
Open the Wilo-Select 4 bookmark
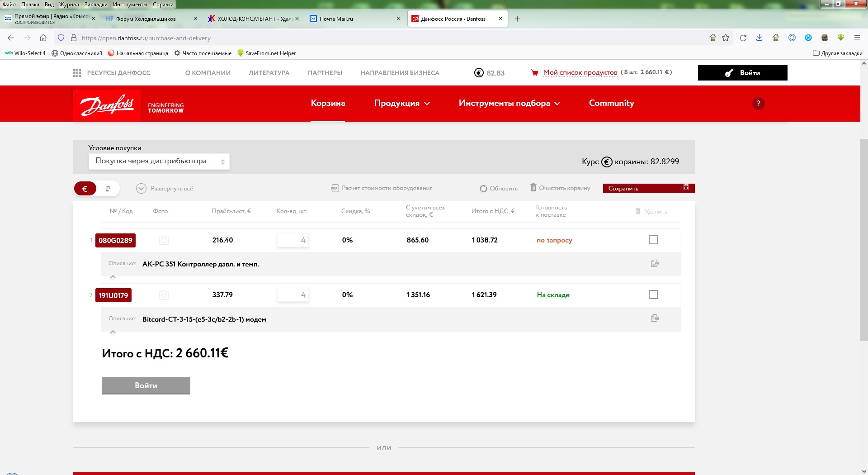(25, 53)
